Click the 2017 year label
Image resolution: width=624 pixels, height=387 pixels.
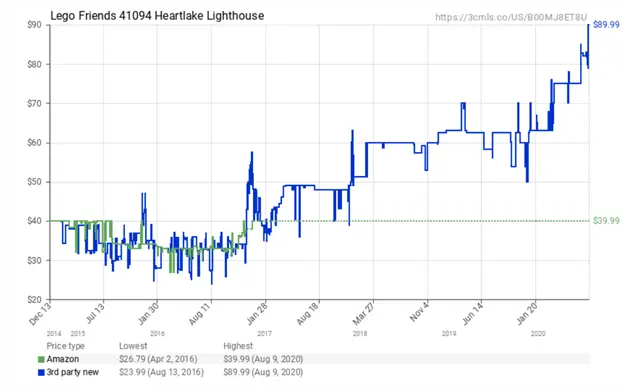coord(264,334)
